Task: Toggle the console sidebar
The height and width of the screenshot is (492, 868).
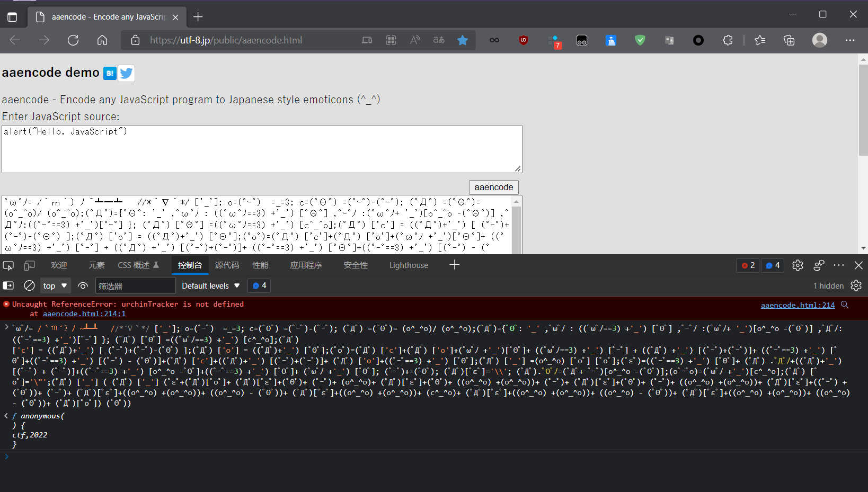Action: 8,286
